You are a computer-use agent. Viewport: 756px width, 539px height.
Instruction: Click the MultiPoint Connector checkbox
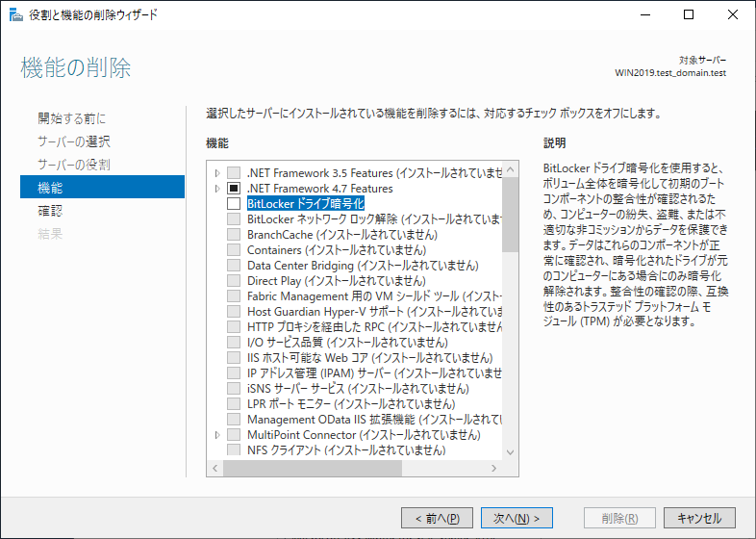[x=234, y=435]
